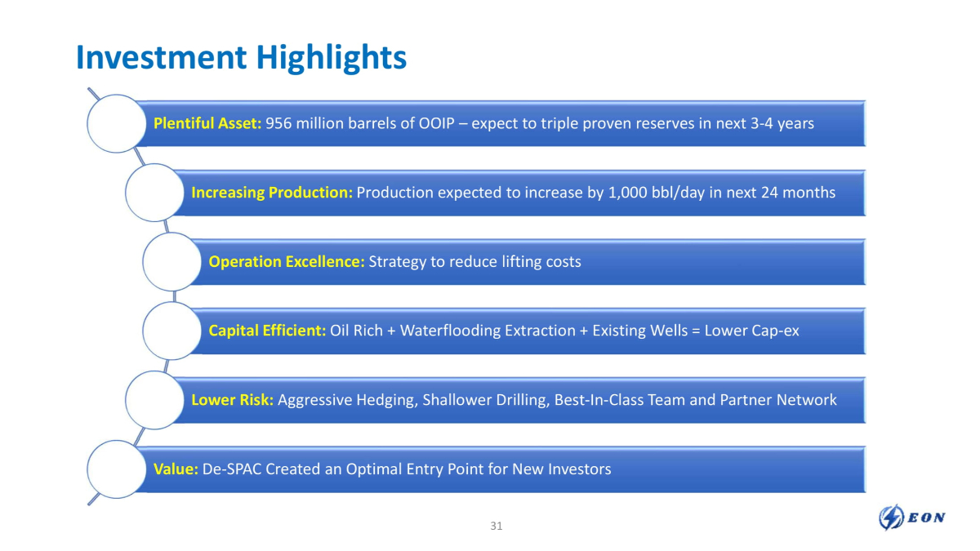Select the yellow Lower Risk heading
This screenshot has width=980, height=551.
pyautogui.click(x=232, y=400)
